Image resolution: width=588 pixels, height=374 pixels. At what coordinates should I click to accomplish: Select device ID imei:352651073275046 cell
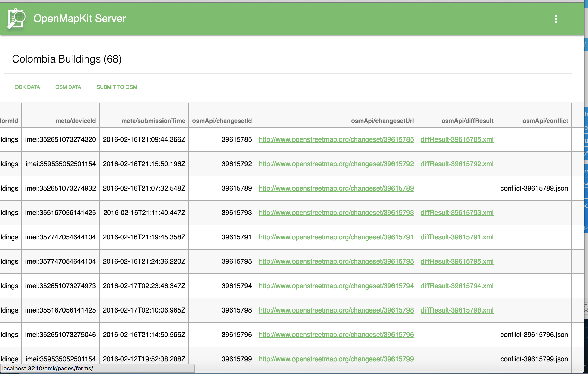[60, 335]
